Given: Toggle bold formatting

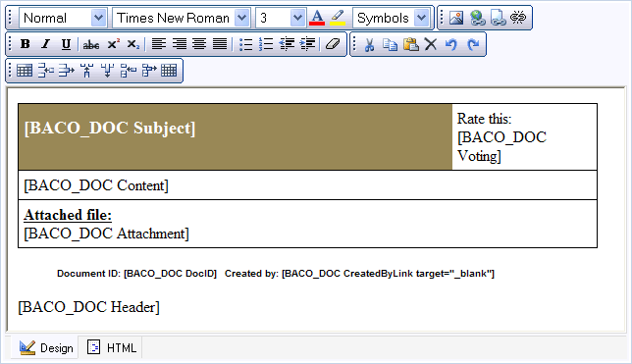Looking at the screenshot, I should click(25, 44).
